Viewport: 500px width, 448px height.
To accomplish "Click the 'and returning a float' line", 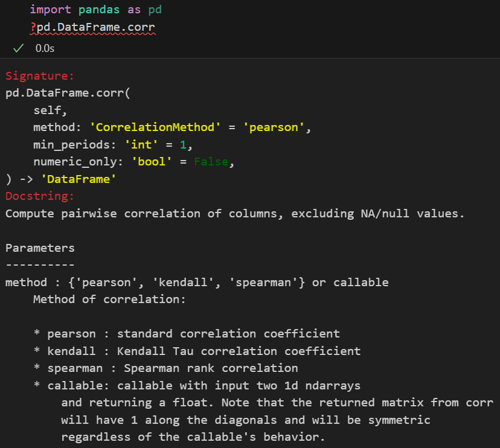I will (x=277, y=403).
